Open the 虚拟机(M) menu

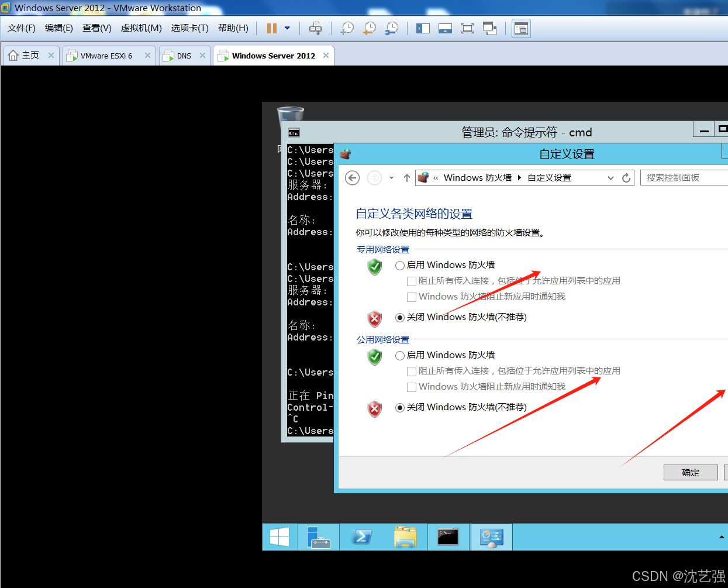tap(142, 28)
